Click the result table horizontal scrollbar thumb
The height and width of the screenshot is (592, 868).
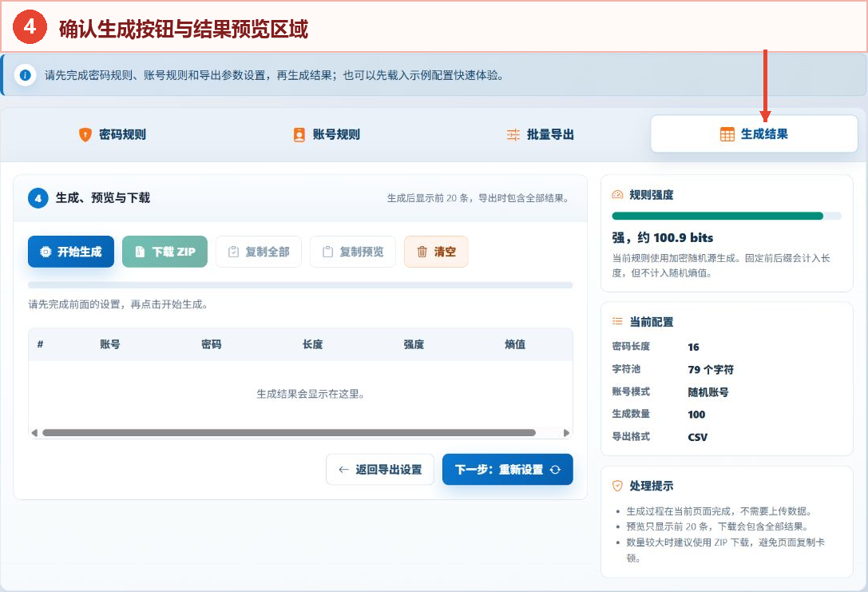click(289, 432)
